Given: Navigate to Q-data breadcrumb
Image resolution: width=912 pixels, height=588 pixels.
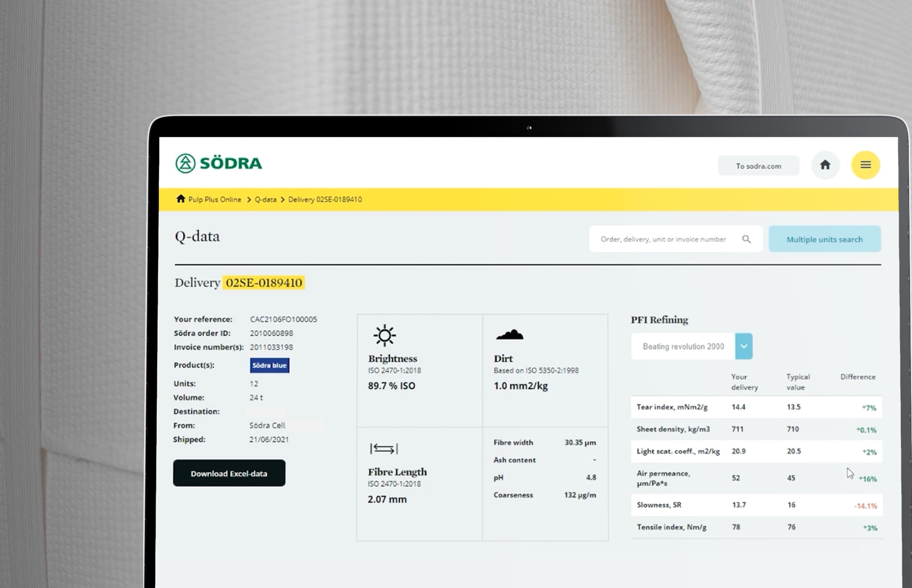Looking at the screenshot, I should coord(265,199).
